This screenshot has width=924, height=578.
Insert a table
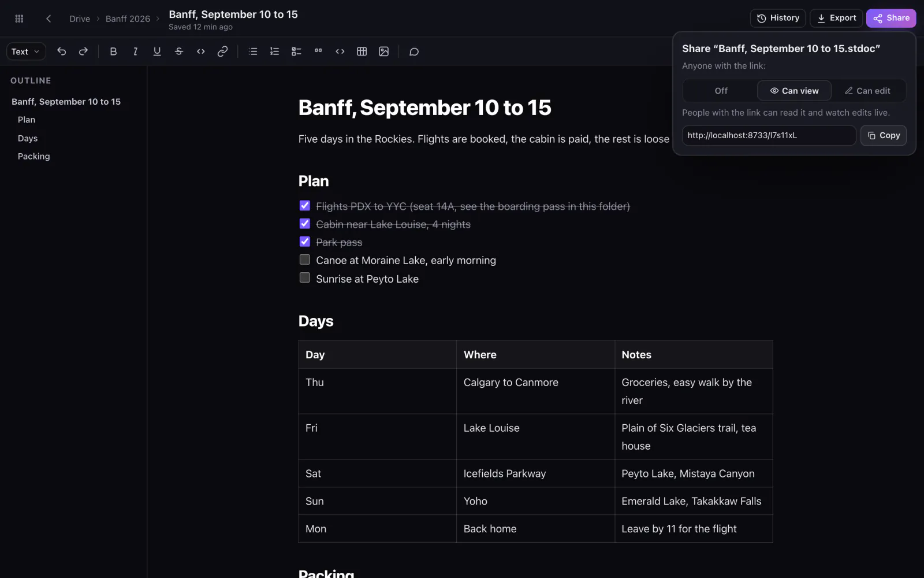coord(362,51)
